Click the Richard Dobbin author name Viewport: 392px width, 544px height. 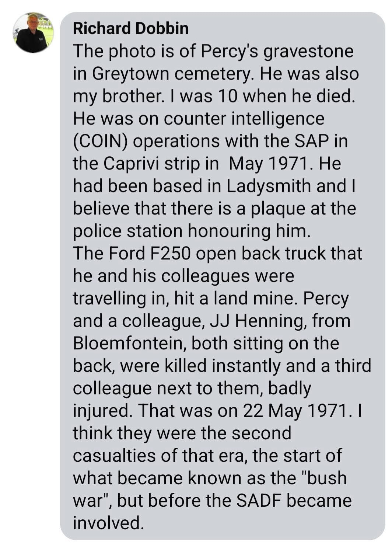click(130, 28)
